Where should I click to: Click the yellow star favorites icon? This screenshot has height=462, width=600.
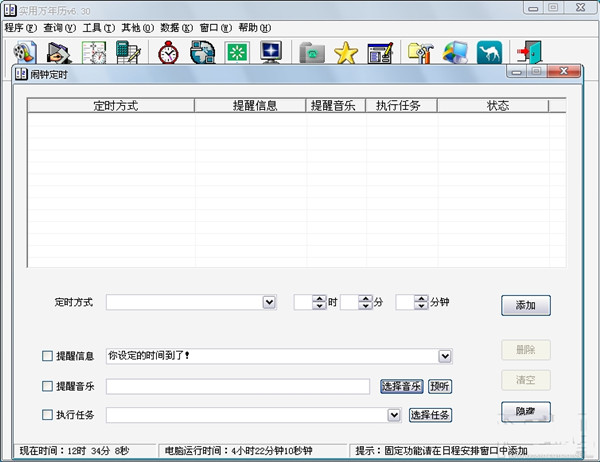pyautogui.click(x=346, y=52)
